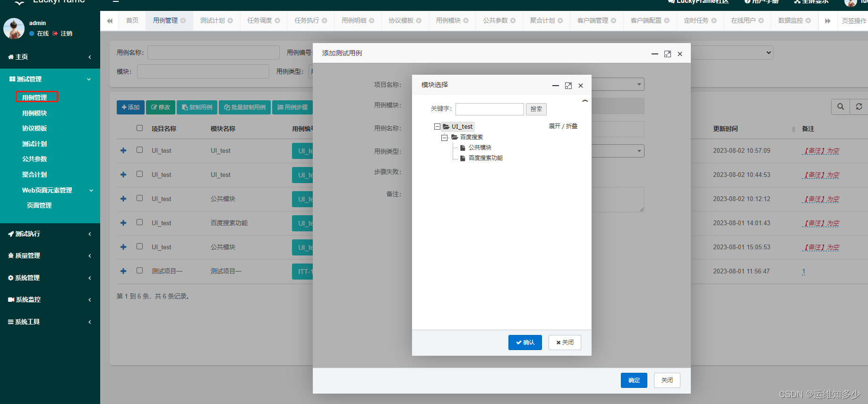Close the 模块选择 dialog with the x
This screenshot has height=404, width=868.
pyautogui.click(x=581, y=86)
